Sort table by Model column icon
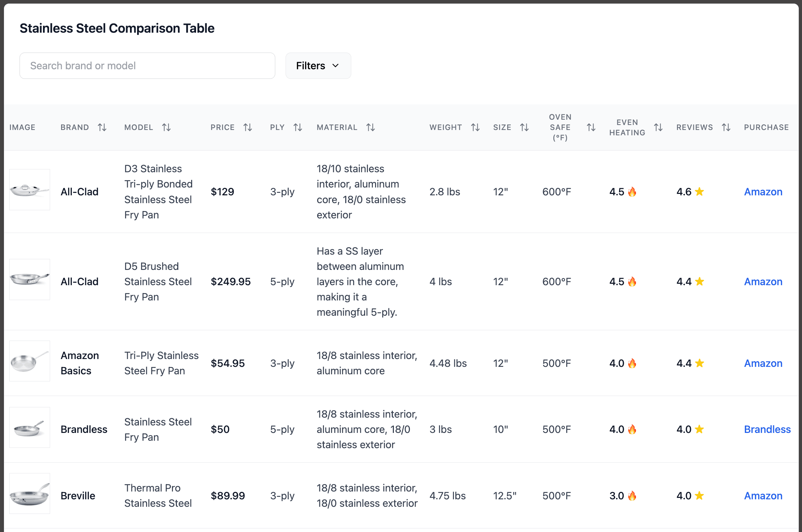Image resolution: width=802 pixels, height=532 pixels. click(x=166, y=127)
